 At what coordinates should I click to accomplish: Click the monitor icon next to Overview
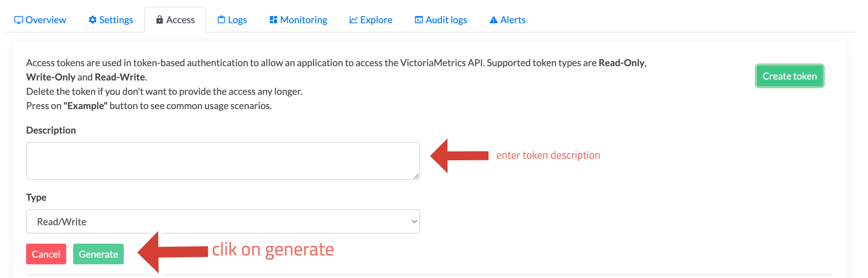[x=19, y=19]
